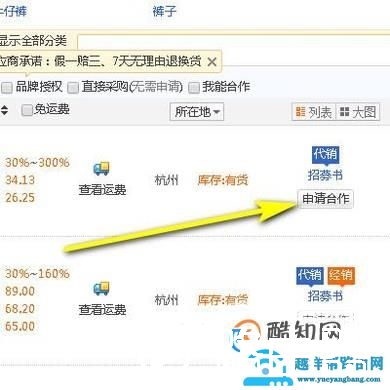Click 库存:有货 in the 89.00 row
The height and width of the screenshot is (390, 390).
point(223,300)
